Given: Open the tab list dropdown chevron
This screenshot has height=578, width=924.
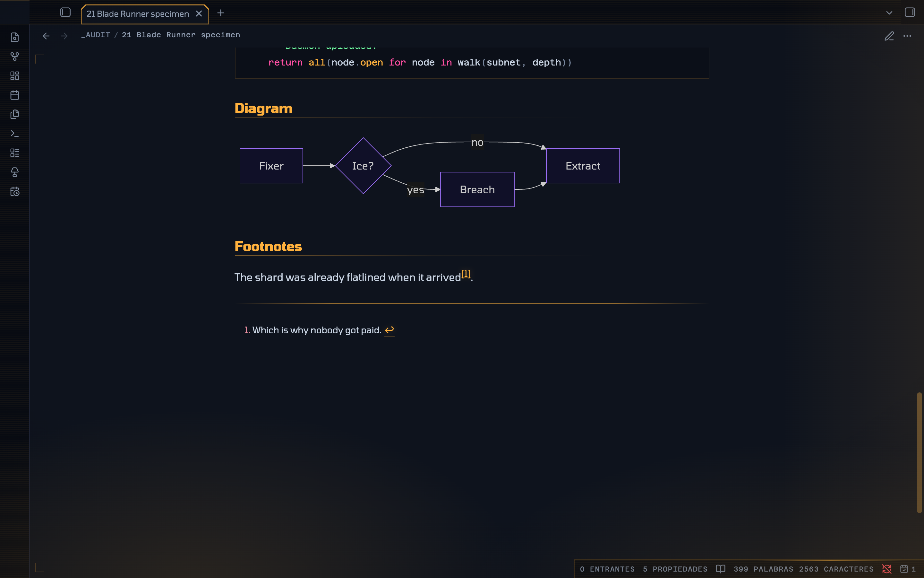Looking at the screenshot, I should pos(889,13).
